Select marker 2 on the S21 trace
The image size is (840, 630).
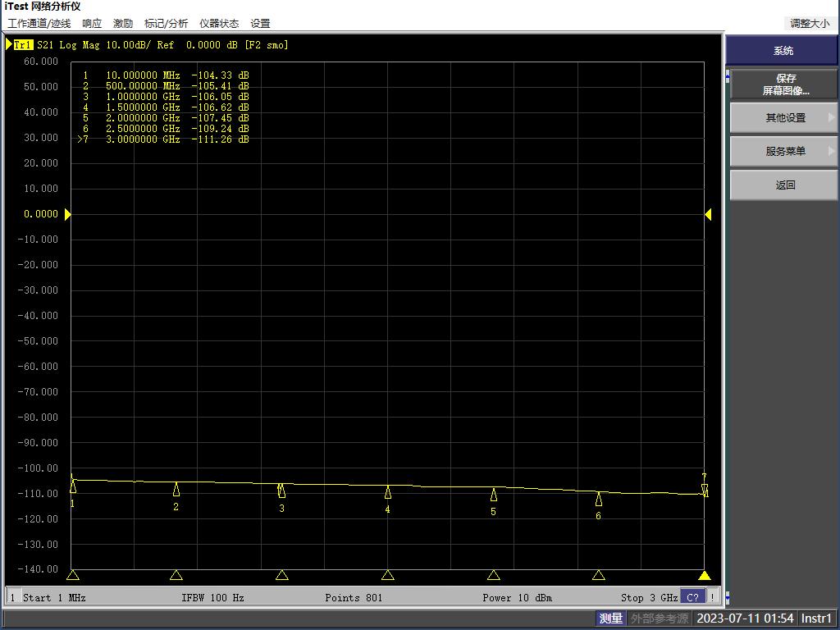pyautogui.click(x=176, y=490)
